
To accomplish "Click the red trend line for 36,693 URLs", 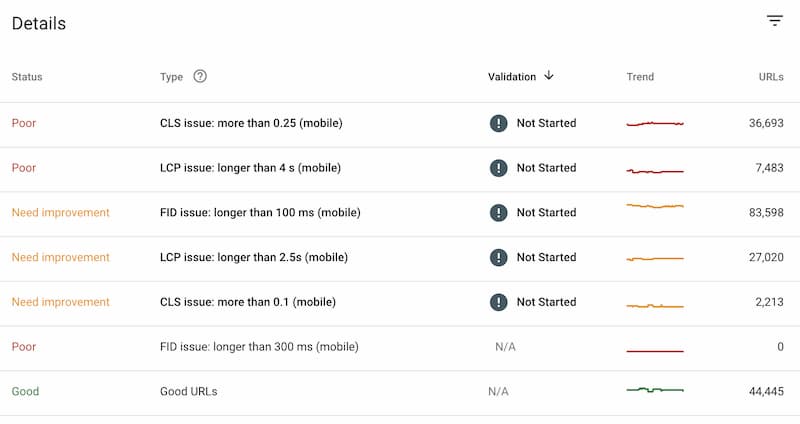I will click(655, 123).
